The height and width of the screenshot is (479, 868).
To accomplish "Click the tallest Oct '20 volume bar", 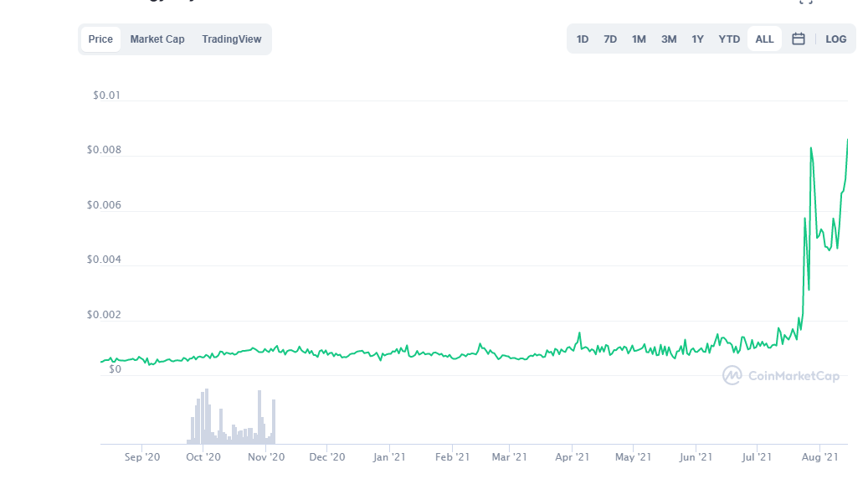I will point(206,416).
